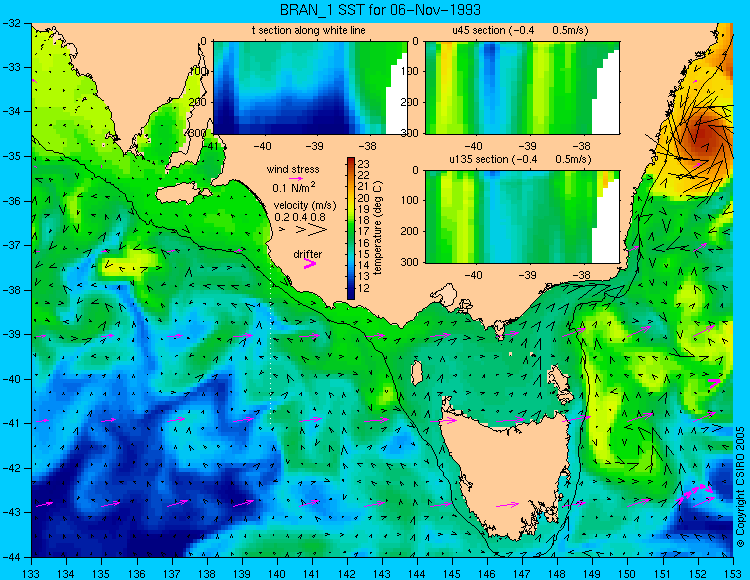This screenshot has width=750, height=580.
Task: Click King Island west of Bass Strait
Action: tap(417, 373)
